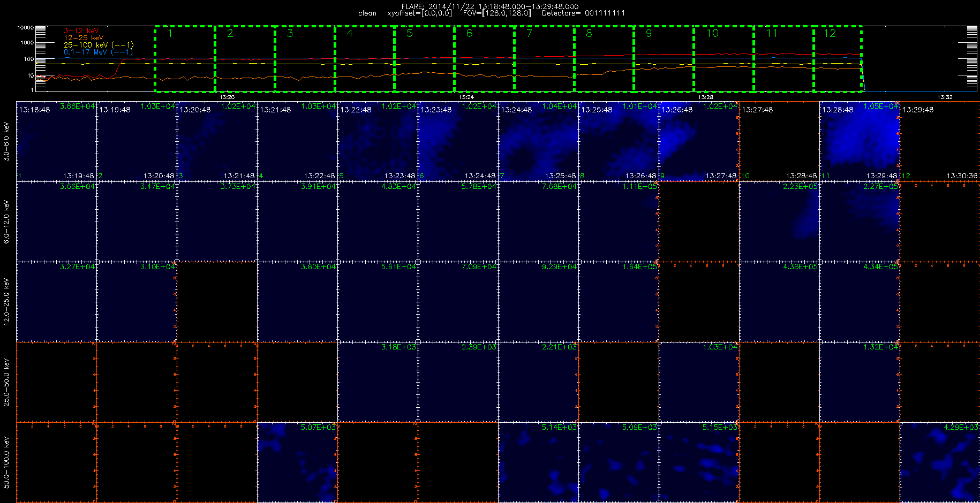Open the image panel labeled 1.32E+04
980x503 pixels.
click(x=860, y=382)
